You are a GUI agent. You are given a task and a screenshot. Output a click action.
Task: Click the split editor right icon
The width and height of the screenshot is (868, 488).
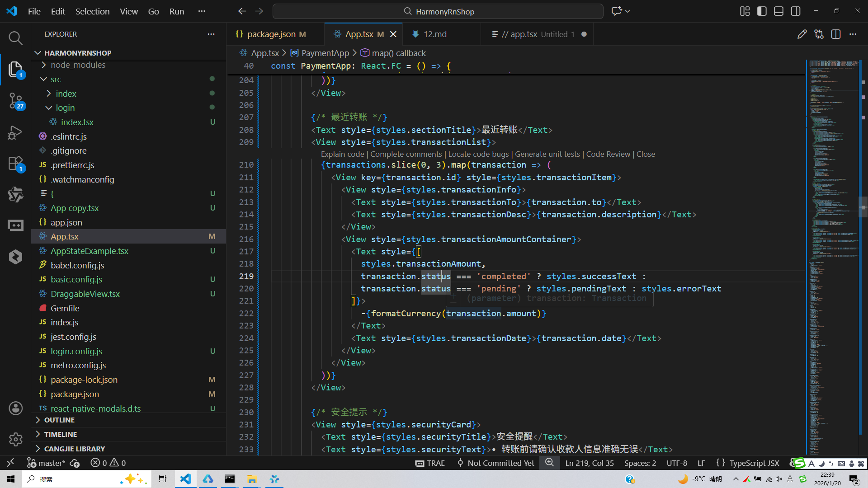(836, 34)
